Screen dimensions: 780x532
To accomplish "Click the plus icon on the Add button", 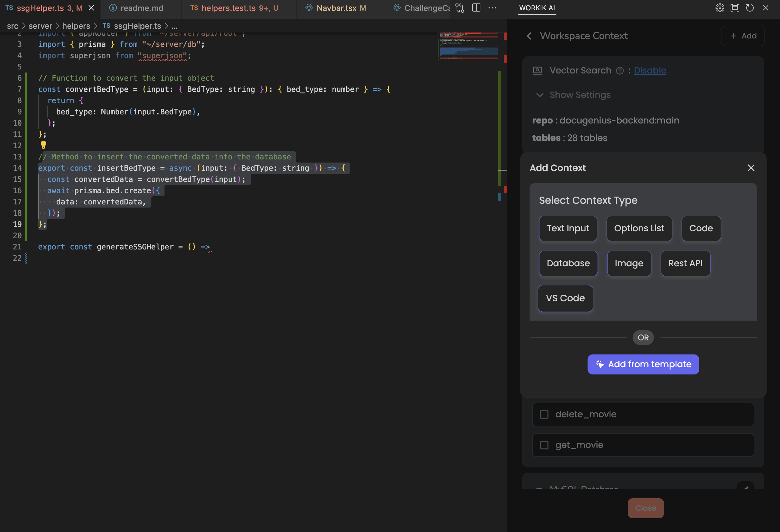I will (x=733, y=36).
